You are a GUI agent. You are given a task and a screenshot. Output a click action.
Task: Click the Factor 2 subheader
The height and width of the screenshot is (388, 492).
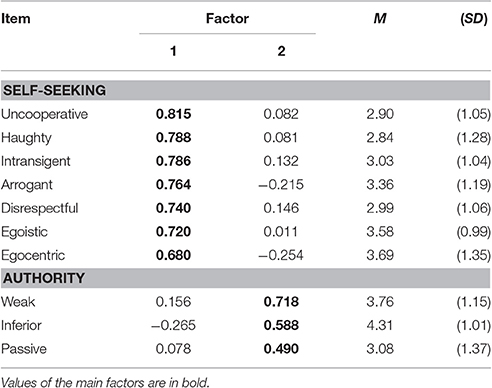281,51
